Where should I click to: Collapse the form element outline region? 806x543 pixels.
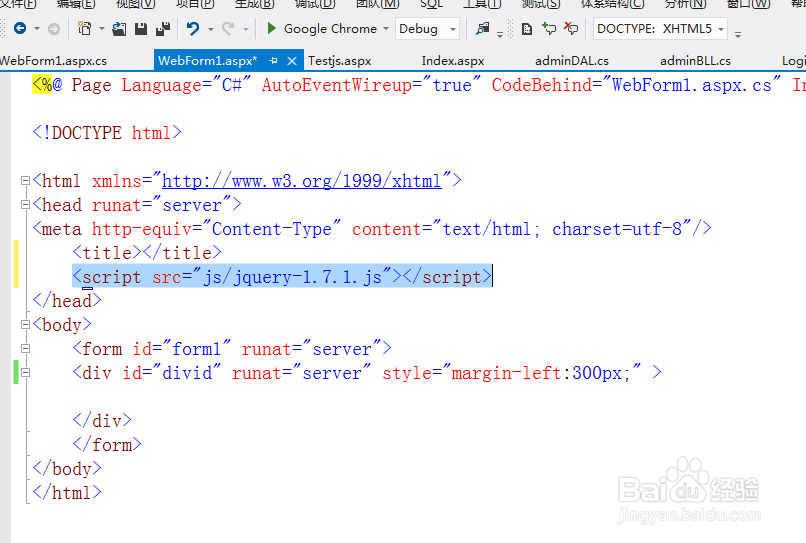coord(25,349)
